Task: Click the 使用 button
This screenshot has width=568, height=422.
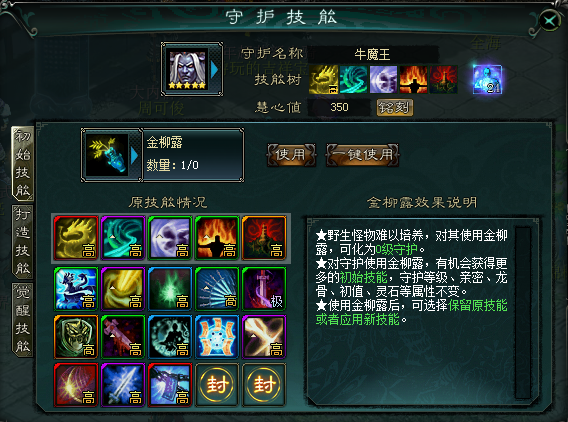Action: point(291,155)
